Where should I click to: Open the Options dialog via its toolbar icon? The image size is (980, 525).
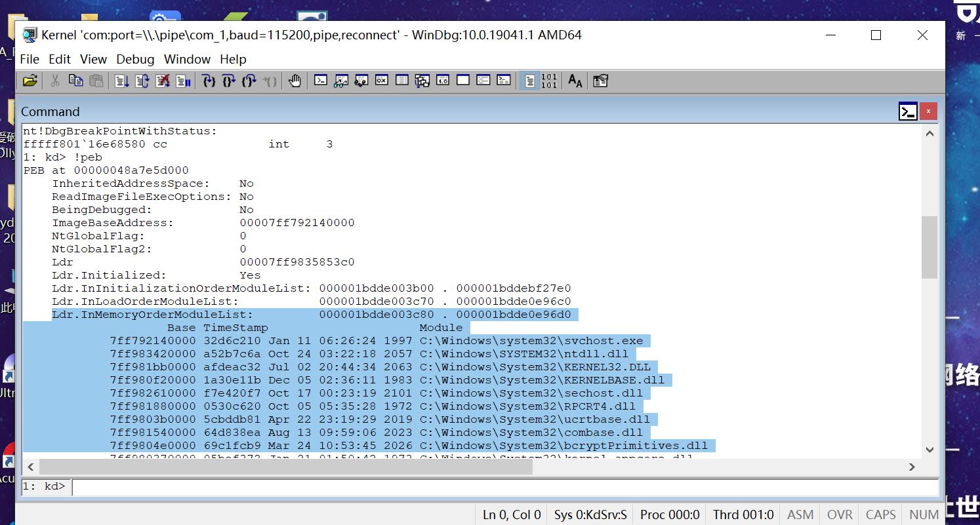coord(600,80)
